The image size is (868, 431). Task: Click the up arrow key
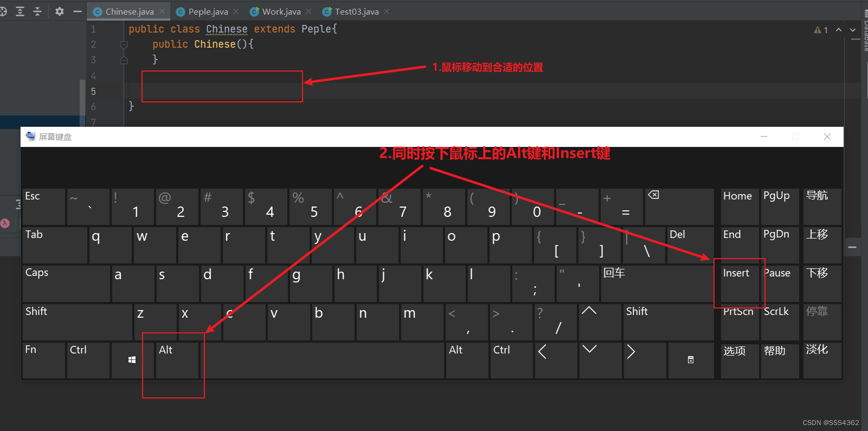600,322
